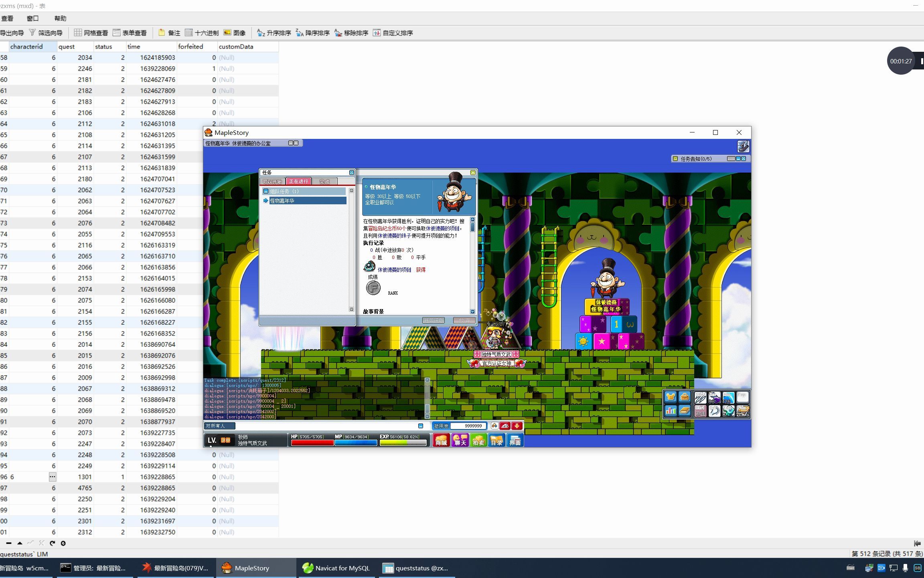Use the Shift skill quickslot
This screenshot has width=924, height=578.
(700, 397)
